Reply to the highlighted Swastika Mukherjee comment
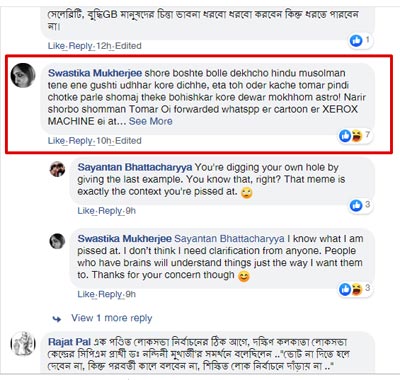The height and width of the screenshot is (380, 400). [81, 141]
